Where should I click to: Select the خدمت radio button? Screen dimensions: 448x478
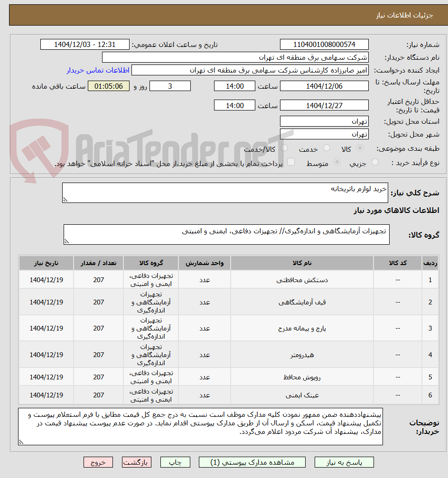(327, 148)
